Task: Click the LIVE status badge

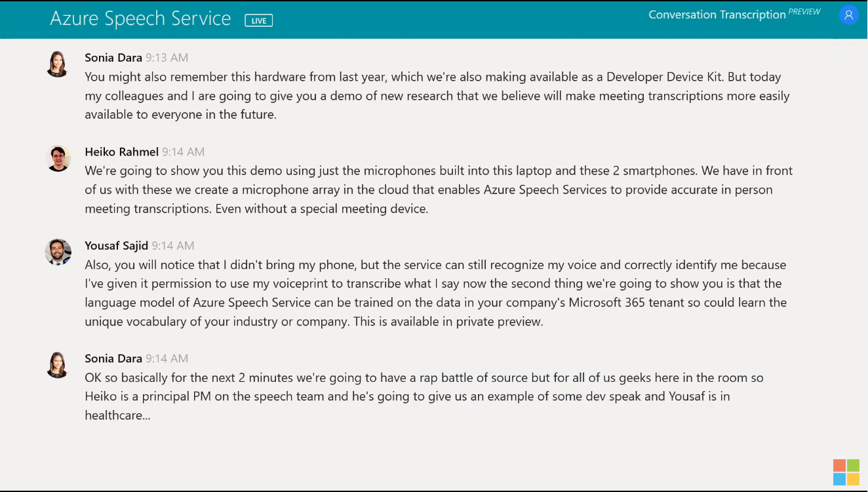Action: (x=258, y=20)
